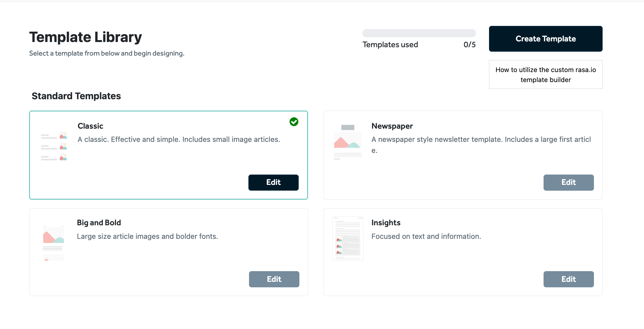Choose the Insights template title
This screenshot has height=329, width=644.
386,223
